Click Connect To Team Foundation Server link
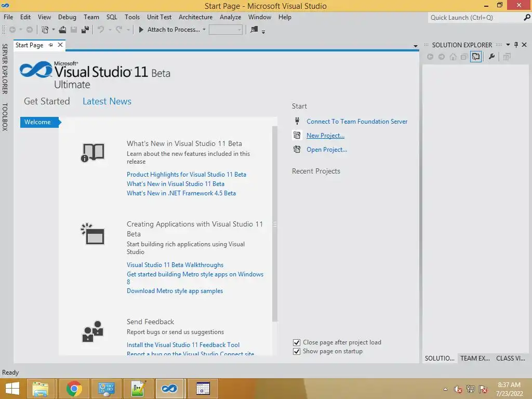Image resolution: width=532 pixels, height=399 pixels. click(x=357, y=122)
